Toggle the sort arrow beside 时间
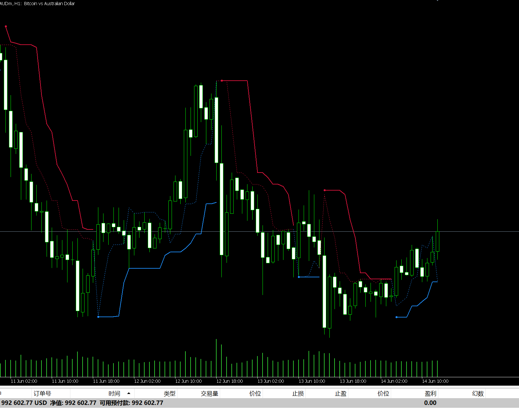 tap(129, 393)
